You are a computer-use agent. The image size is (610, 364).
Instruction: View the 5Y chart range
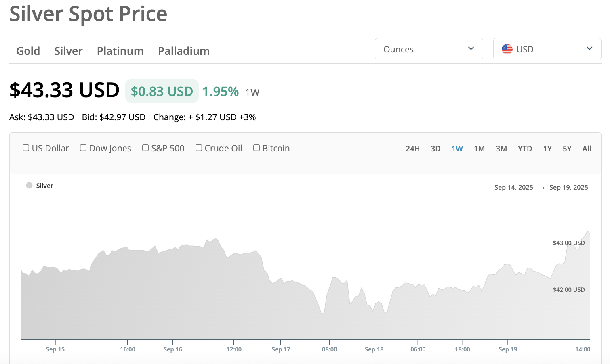[x=567, y=149]
